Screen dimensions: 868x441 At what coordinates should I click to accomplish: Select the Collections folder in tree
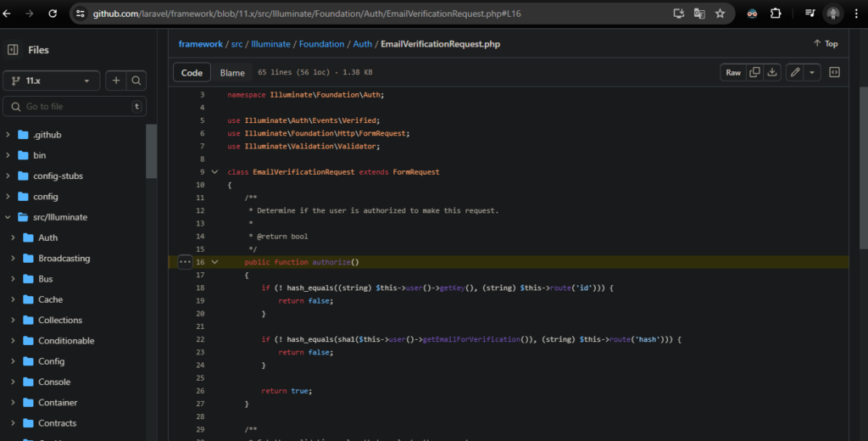[60, 321]
